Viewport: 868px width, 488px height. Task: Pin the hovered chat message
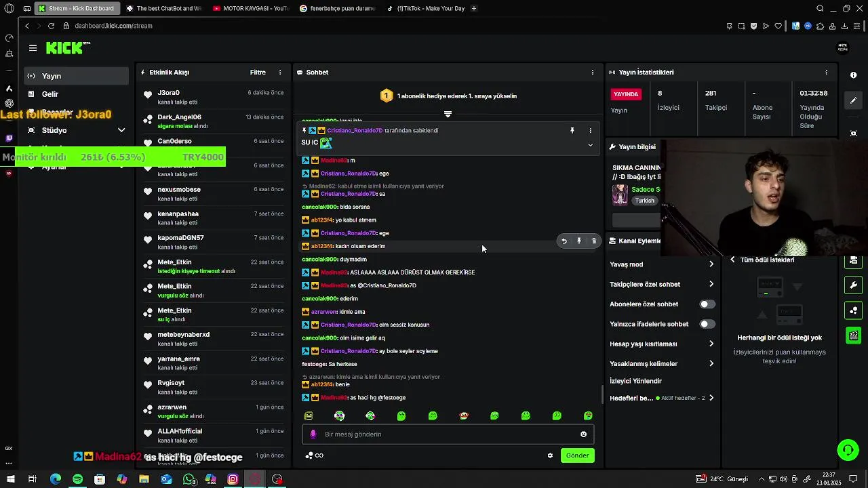579,241
